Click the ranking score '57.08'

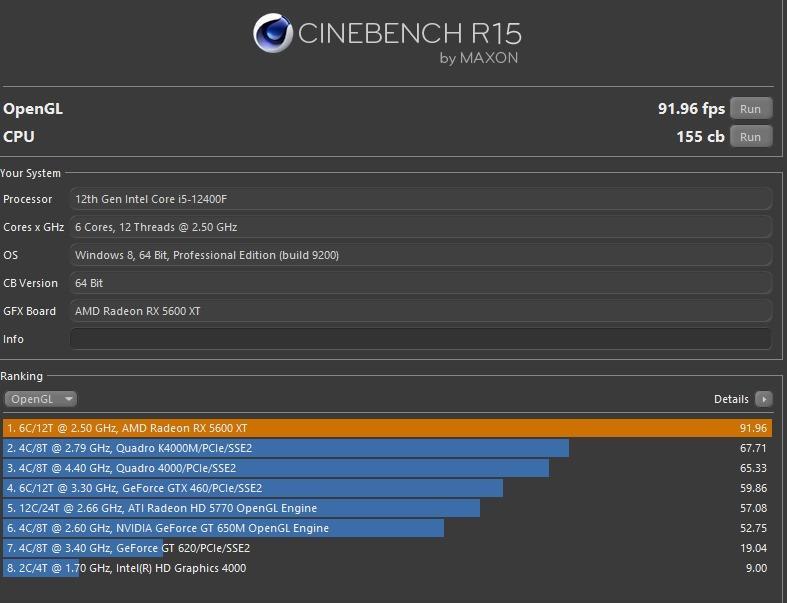click(753, 508)
